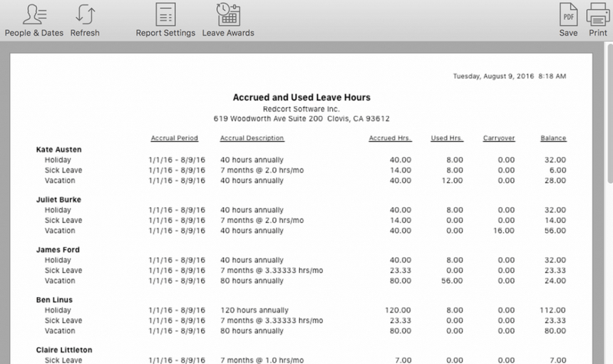The image size is (613, 364).
Task: Click Ben Linus's Vacation balance 80.00
Action: 555,331
